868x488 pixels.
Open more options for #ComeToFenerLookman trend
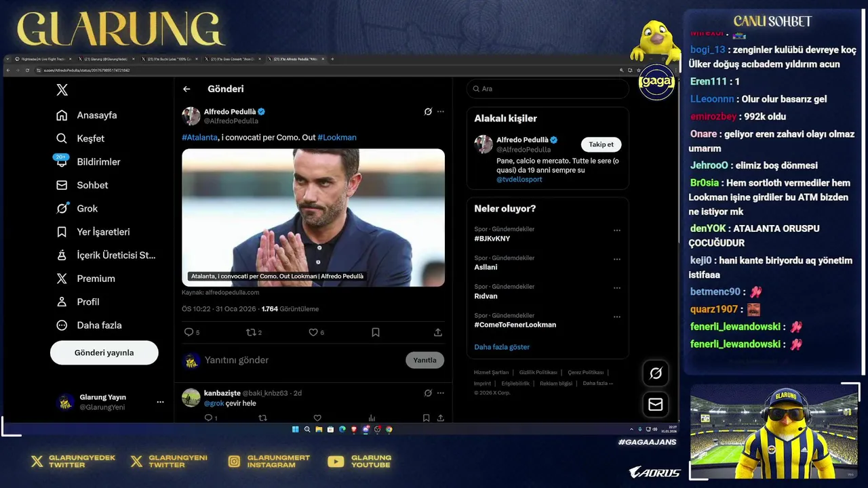point(617,317)
